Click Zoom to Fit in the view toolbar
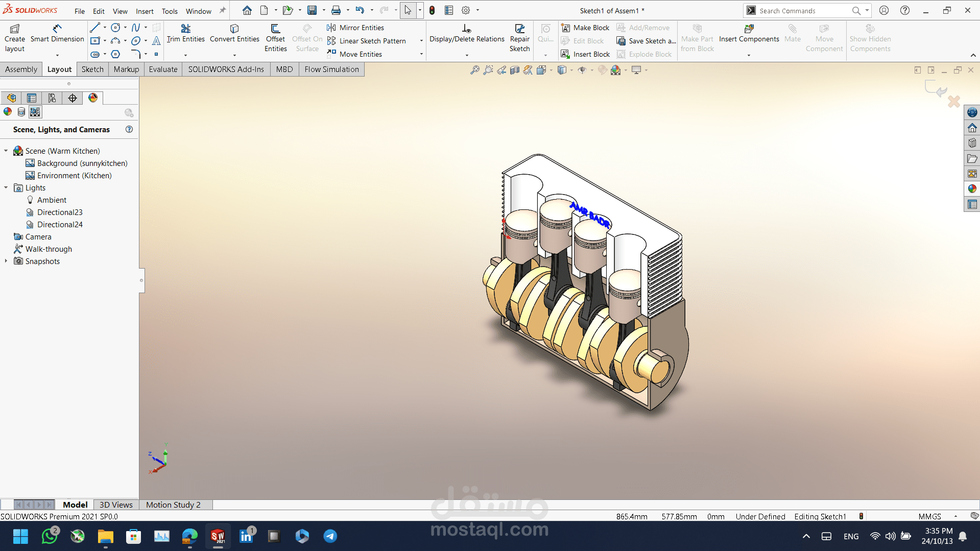 (x=475, y=70)
